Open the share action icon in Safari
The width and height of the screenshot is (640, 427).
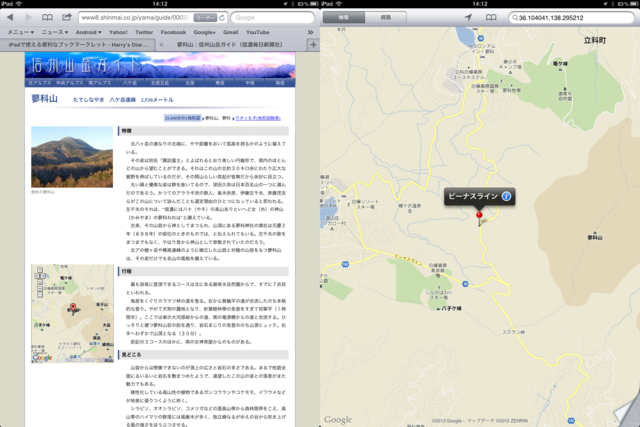[x=67, y=17]
